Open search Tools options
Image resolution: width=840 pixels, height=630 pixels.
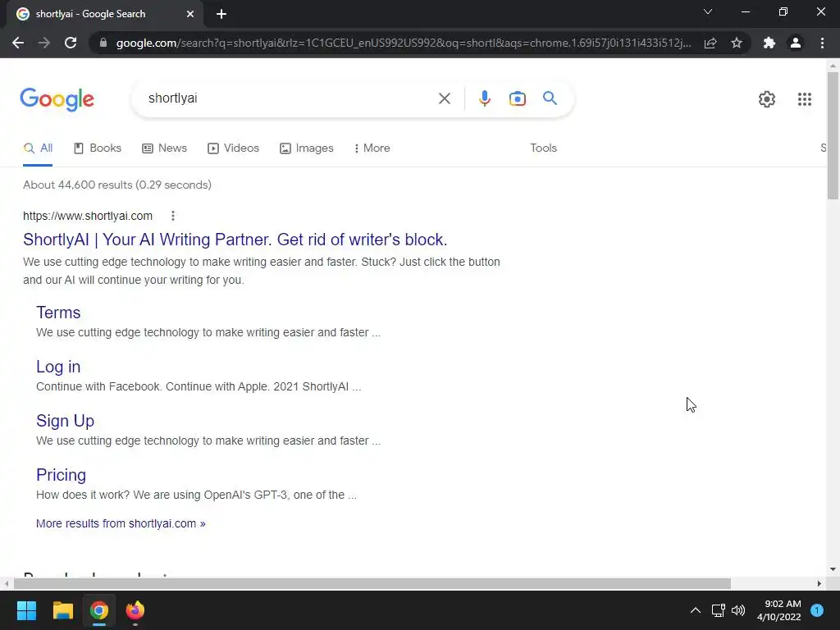(543, 148)
